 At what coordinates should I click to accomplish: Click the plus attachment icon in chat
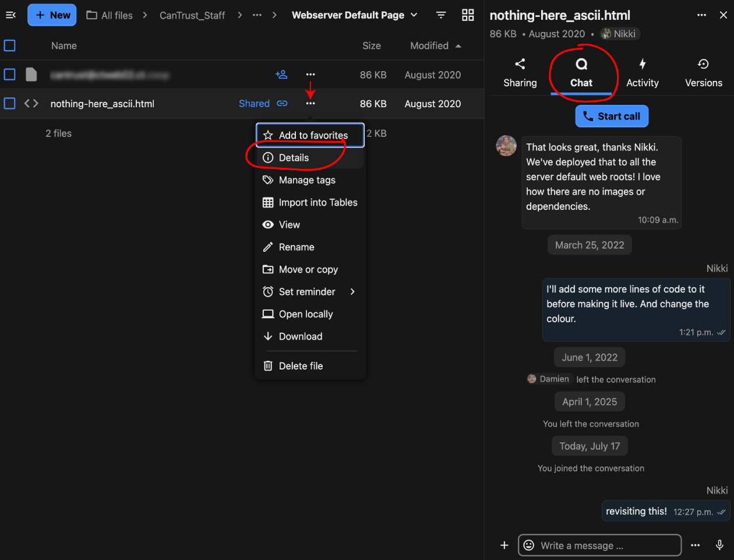click(x=504, y=545)
